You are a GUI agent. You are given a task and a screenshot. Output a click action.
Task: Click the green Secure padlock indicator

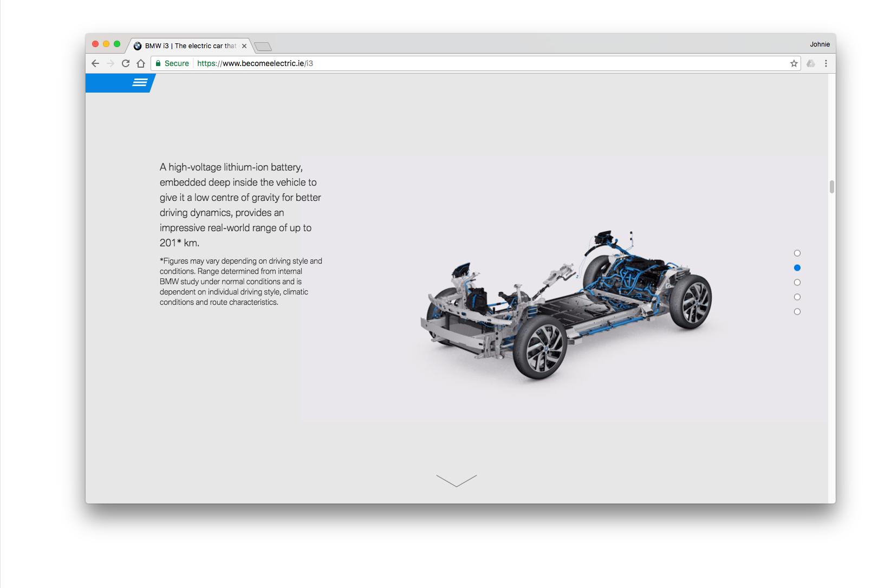[172, 63]
